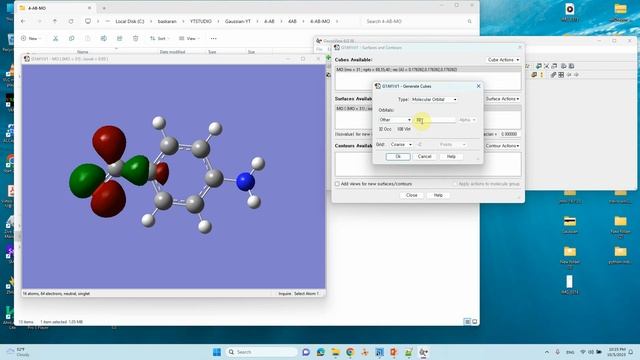Click Gaussian-YT in the address breadcrumb
Viewport: 640px width, 360px height.
(x=238, y=21)
